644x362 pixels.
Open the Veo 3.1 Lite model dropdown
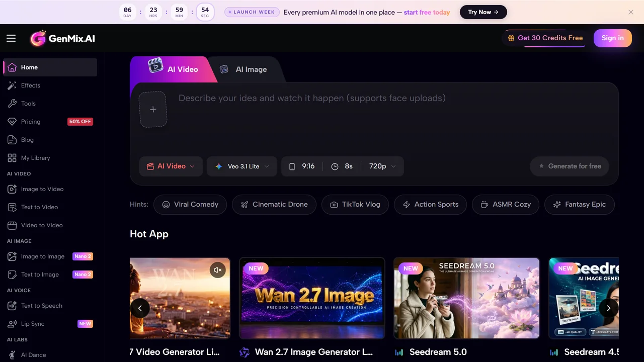point(242,166)
